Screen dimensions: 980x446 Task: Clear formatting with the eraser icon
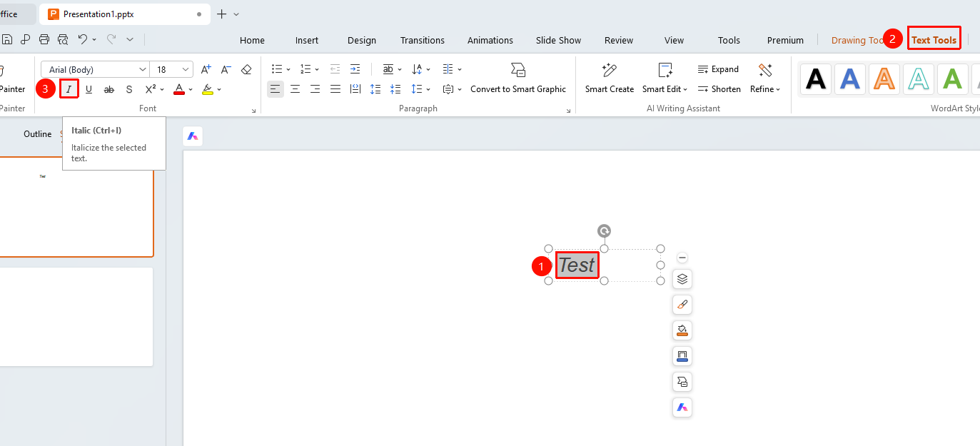(x=246, y=69)
